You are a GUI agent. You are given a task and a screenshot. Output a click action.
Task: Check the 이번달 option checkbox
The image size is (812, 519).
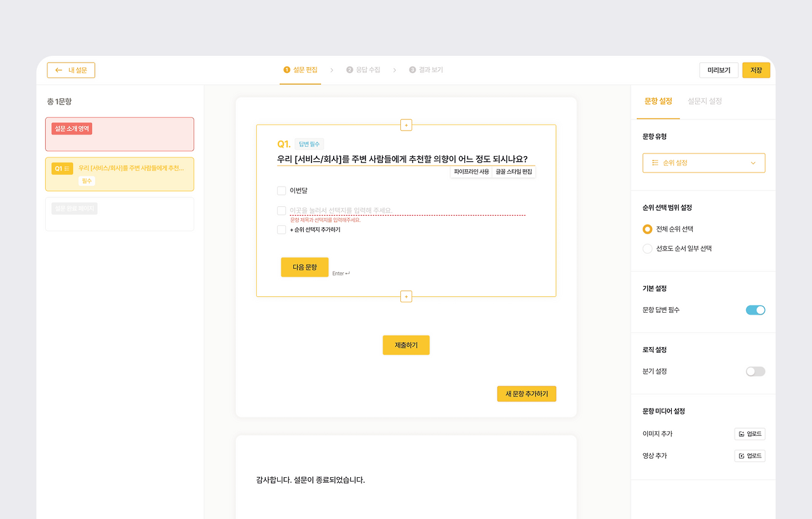(x=282, y=190)
